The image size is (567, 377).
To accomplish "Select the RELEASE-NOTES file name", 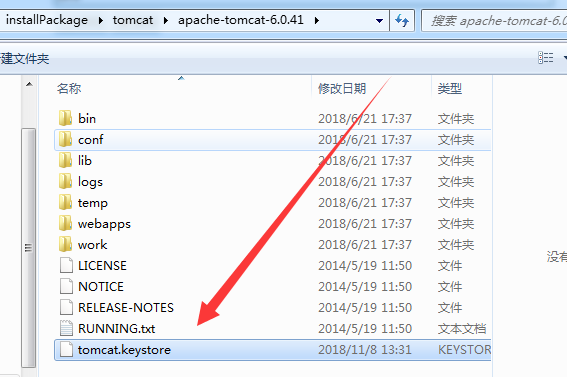I will [x=126, y=308].
